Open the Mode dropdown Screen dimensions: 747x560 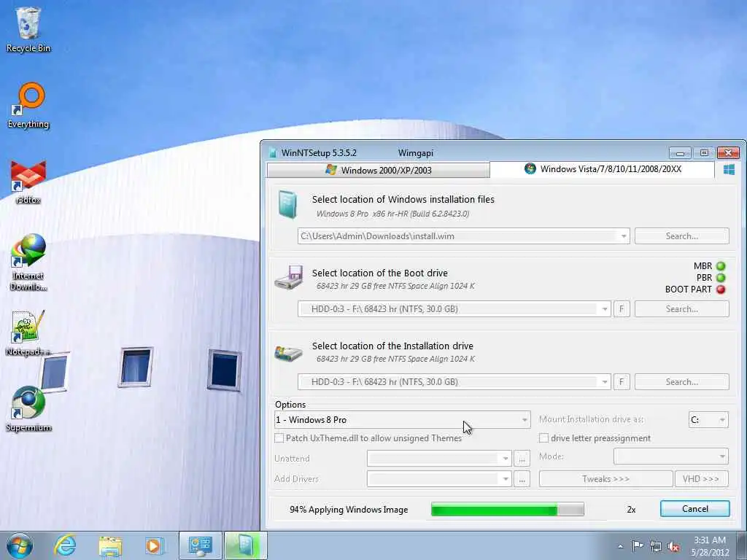pos(671,456)
